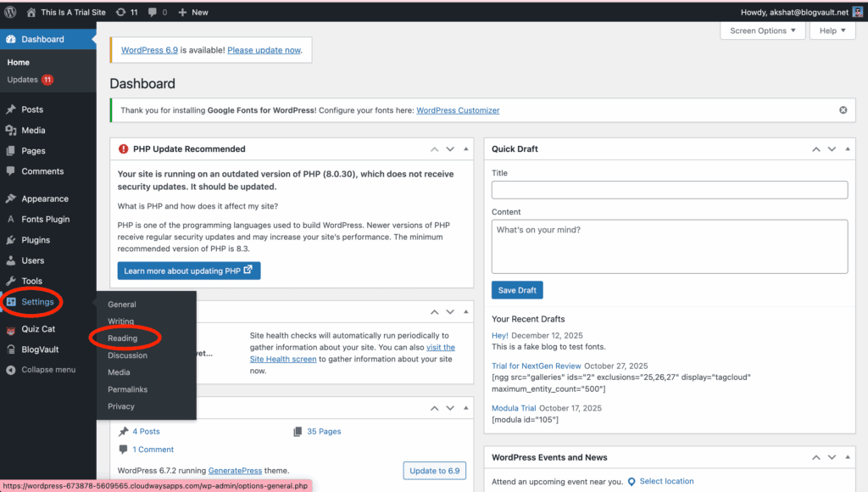The height and width of the screenshot is (492, 868).
Task: Open the Site Health screen link
Action: [283, 359]
